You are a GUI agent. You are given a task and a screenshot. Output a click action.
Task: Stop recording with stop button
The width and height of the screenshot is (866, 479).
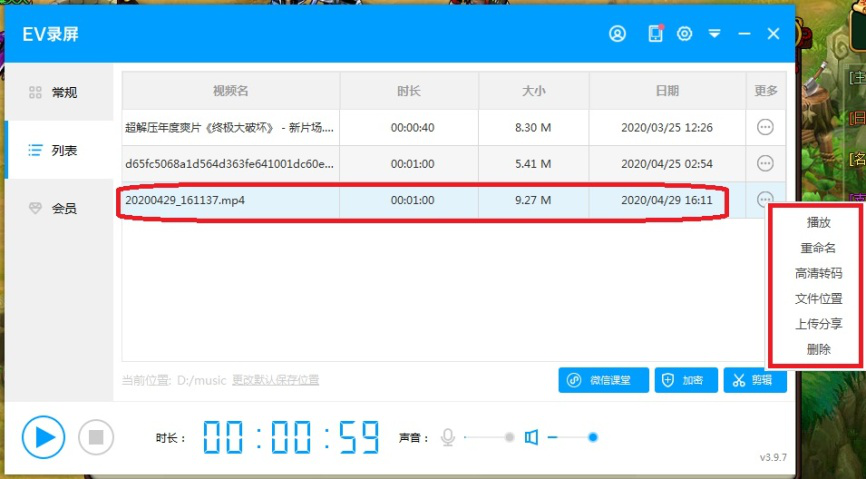[x=96, y=438]
